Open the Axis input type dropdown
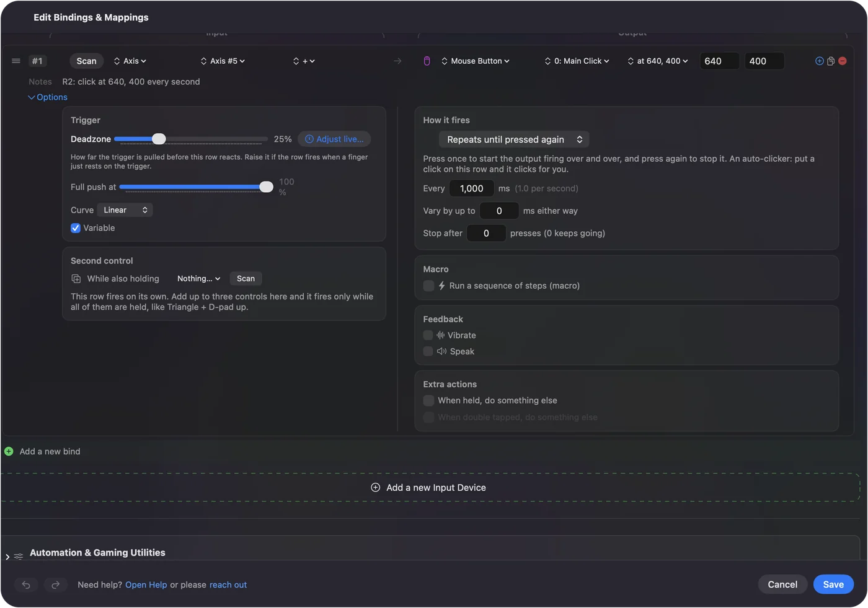 point(130,61)
